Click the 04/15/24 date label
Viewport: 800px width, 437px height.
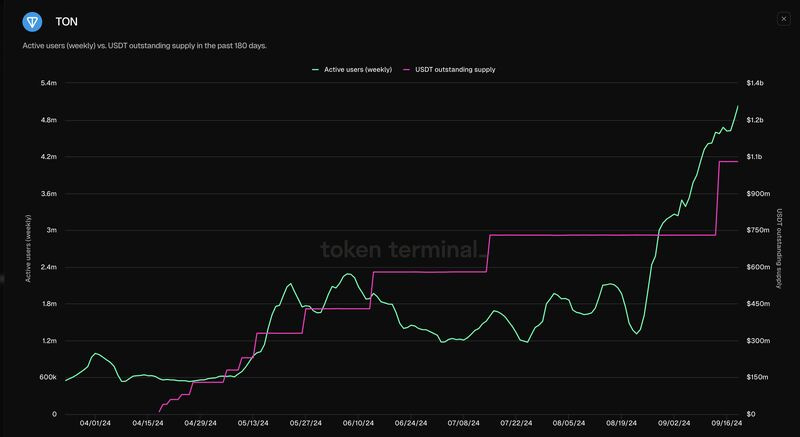pos(148,424)
